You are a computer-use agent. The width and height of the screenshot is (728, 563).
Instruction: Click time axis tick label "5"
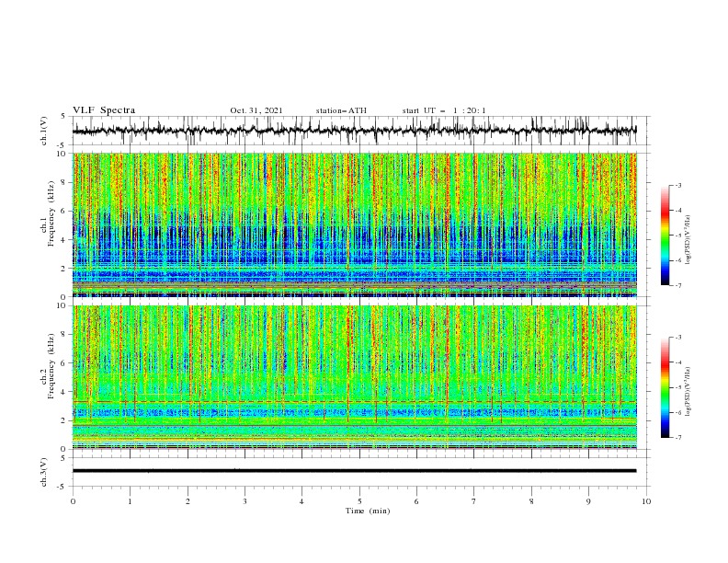click(359, 501)
